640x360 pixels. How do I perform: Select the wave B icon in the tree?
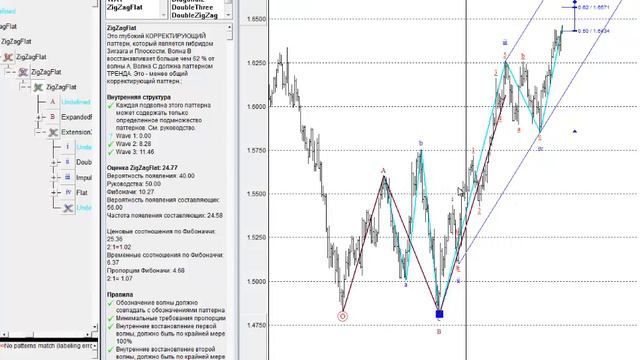53,117
